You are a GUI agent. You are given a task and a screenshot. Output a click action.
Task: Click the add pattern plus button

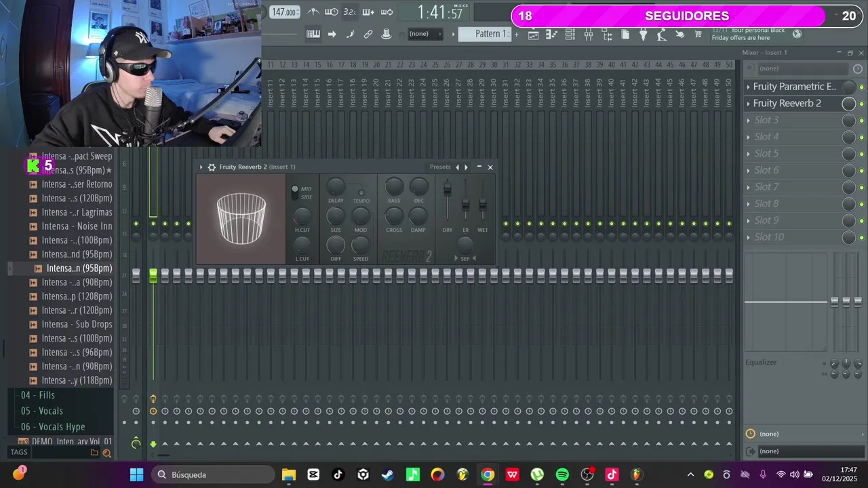coord(516,34)
